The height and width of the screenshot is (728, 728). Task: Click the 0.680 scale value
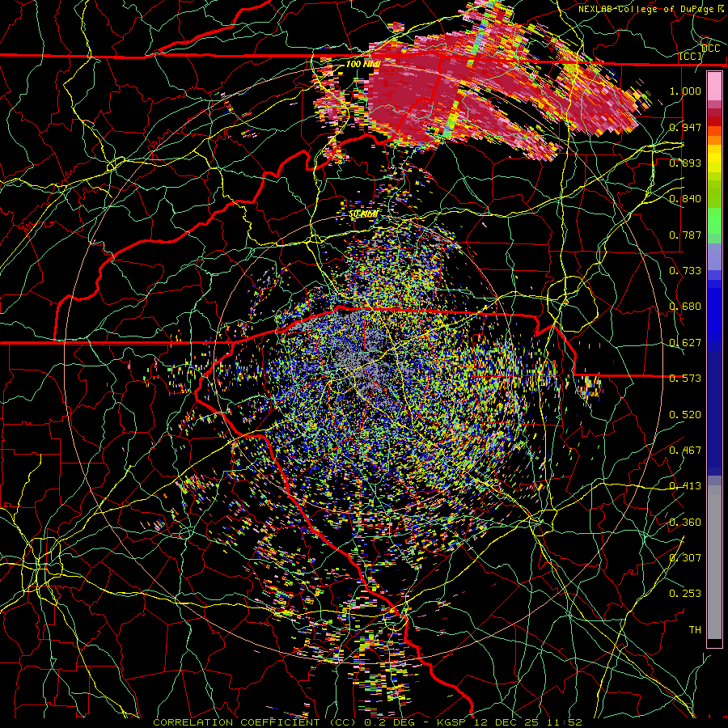pyautogui.click(x=685, y=307)
